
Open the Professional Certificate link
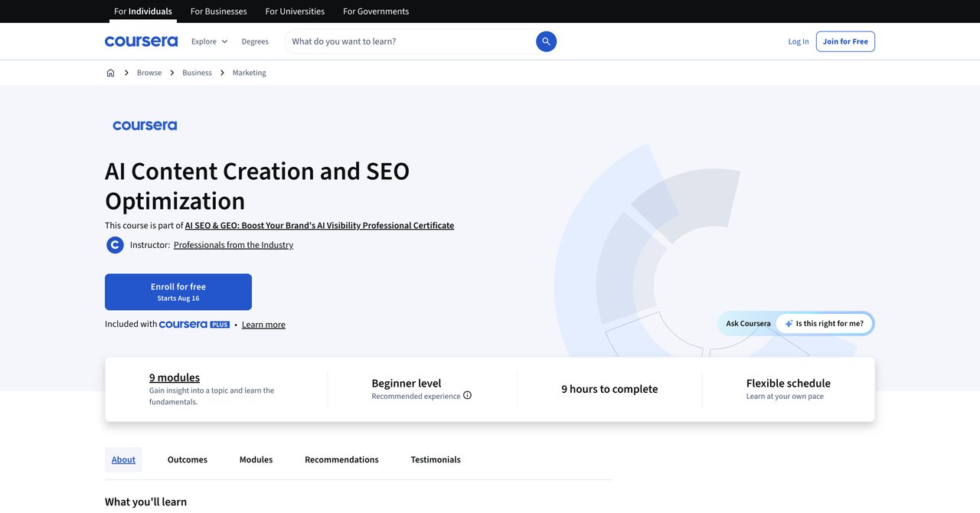(x=319, y=225)
